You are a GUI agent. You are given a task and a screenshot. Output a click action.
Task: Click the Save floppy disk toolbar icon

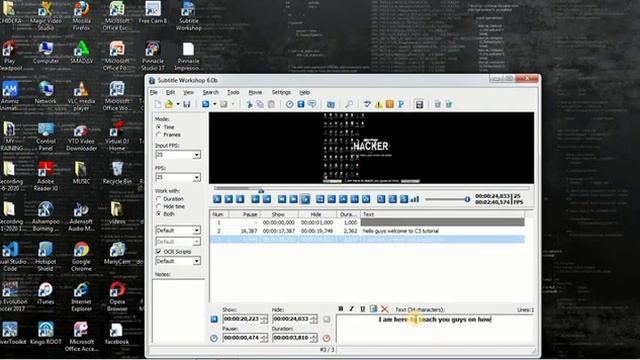click(x=187, y=104)
